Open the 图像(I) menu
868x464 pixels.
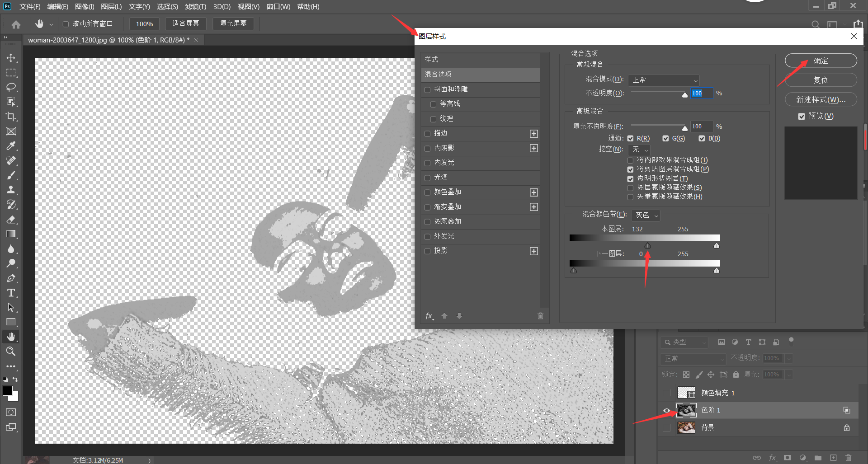pos(85,7)
